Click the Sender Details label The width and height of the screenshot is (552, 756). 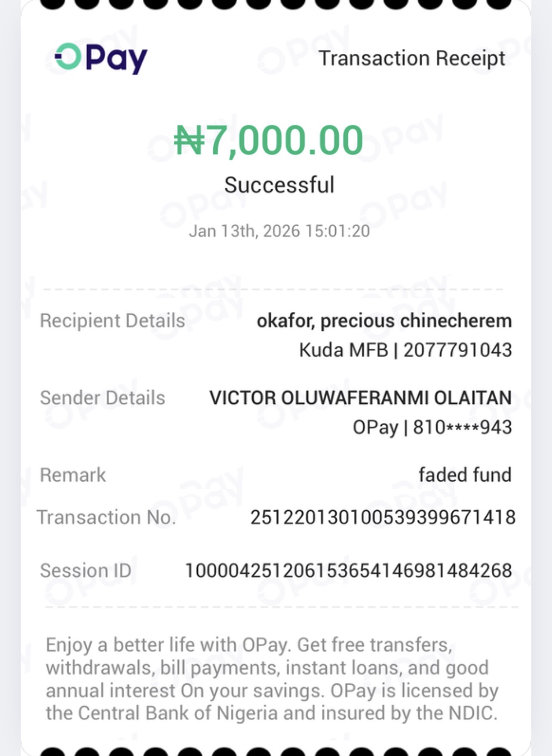point(102,398)
